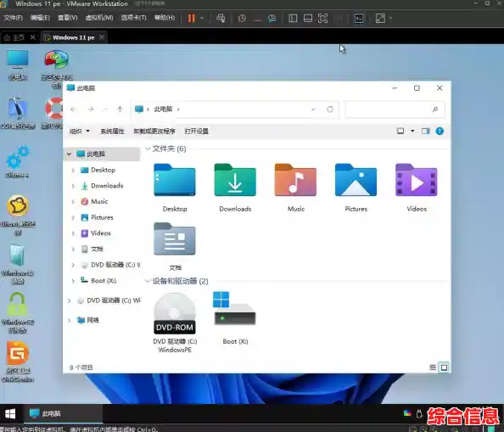
Task: Collapse the 此电脑 tree node
Action: tap(69, 154)
